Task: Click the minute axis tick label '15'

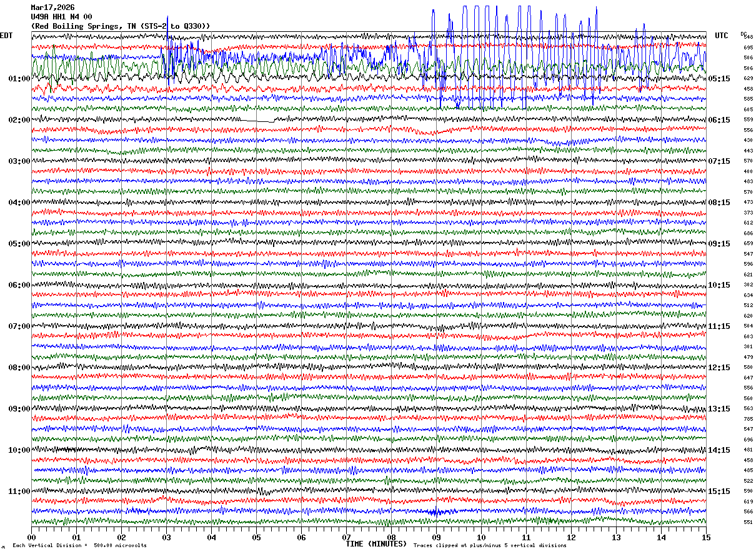Action: (706, 537)
